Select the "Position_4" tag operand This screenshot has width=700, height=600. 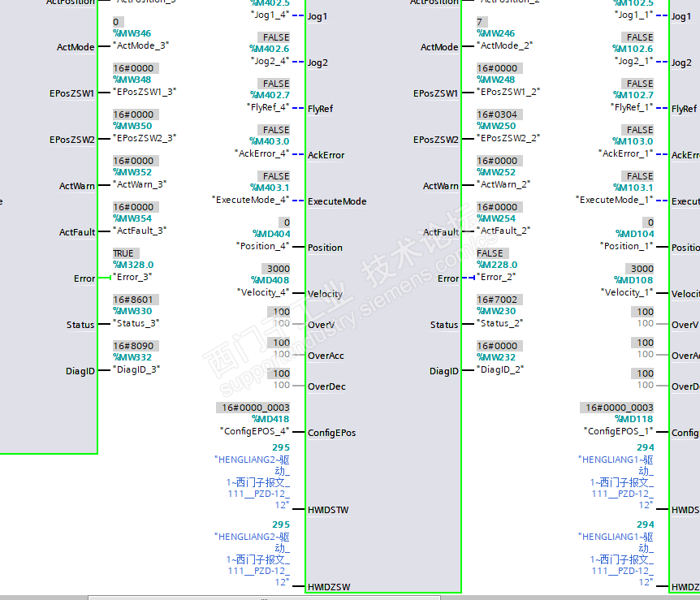coord(263,247)
